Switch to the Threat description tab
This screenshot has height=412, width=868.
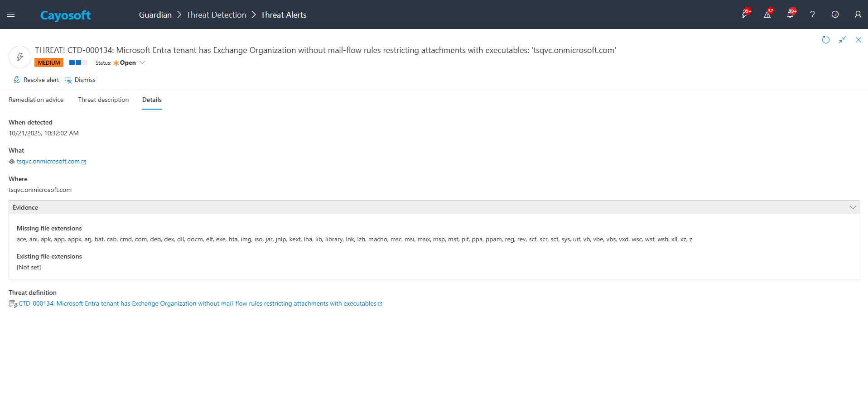pyautogui.click(x=103, y=100)
